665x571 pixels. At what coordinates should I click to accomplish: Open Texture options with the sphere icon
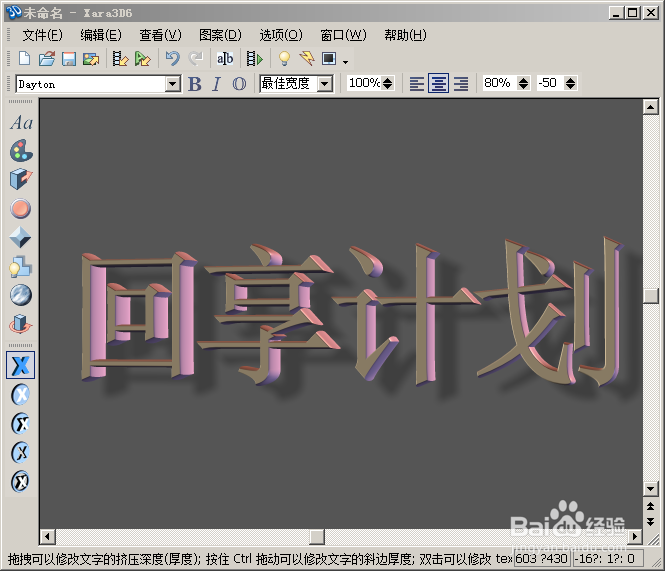tap(20, 295)
